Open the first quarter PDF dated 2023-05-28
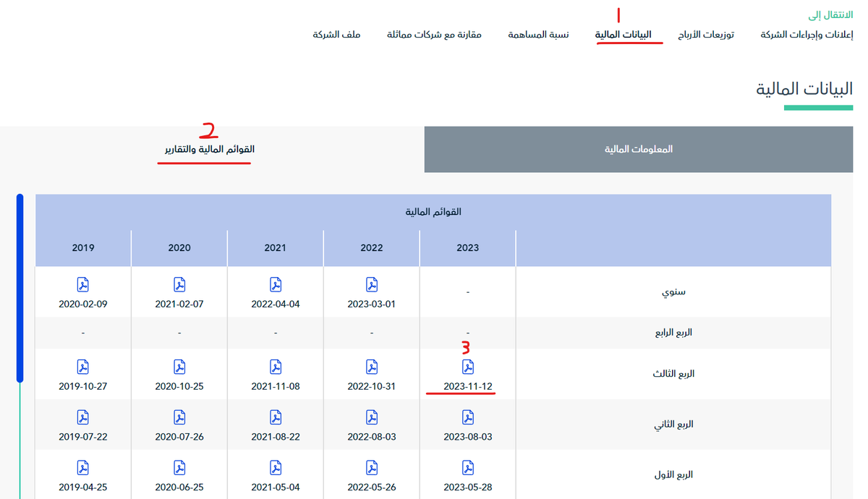 click(468, 468)
